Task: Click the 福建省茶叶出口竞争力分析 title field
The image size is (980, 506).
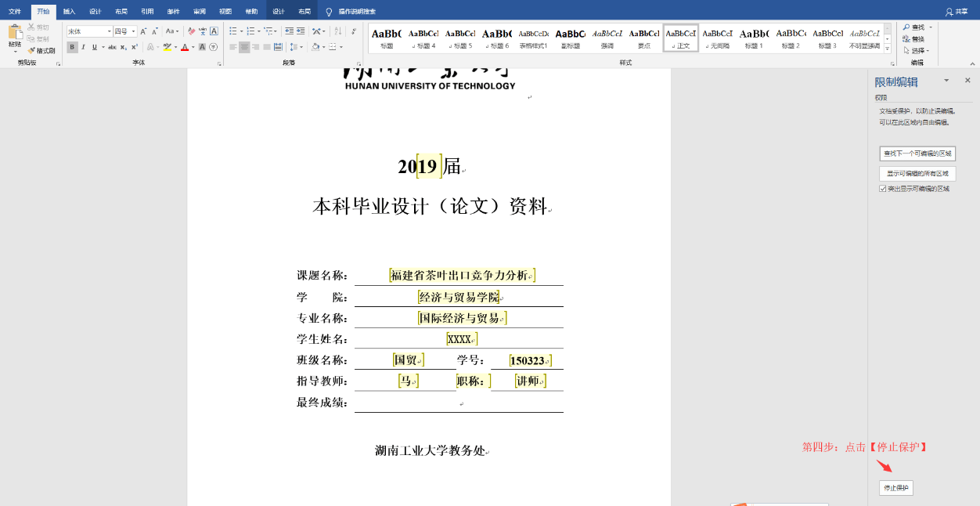Action: point(462,275)
